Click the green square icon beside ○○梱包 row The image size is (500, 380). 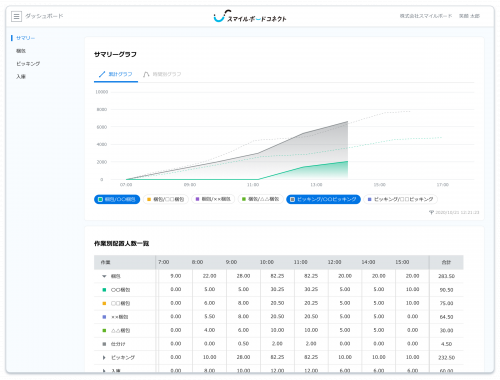[104, 290]
